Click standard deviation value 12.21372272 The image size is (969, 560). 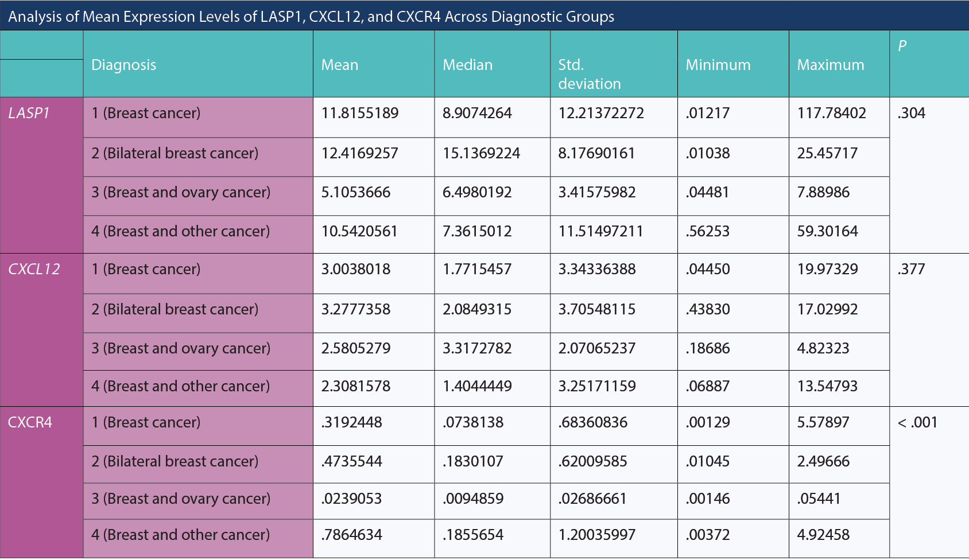tap(601, 113)
